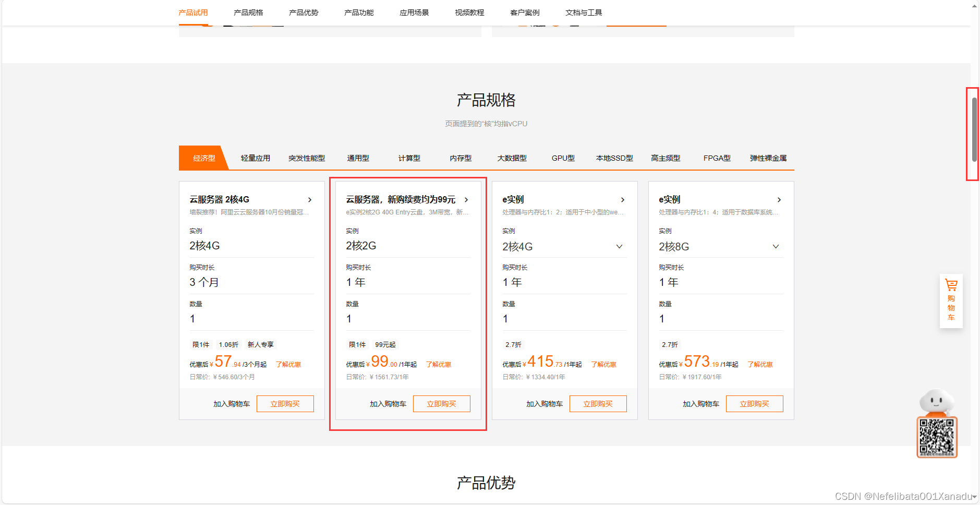Open arrow of e实例 card with 2核8G
The height and width of the screenshot is (505, 980).
tap(779, 200)
